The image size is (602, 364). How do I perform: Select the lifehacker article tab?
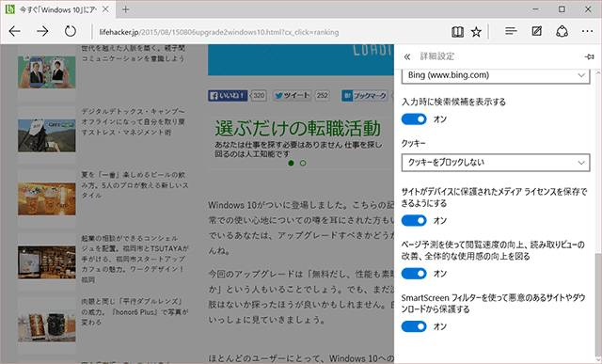click(57, 9)
